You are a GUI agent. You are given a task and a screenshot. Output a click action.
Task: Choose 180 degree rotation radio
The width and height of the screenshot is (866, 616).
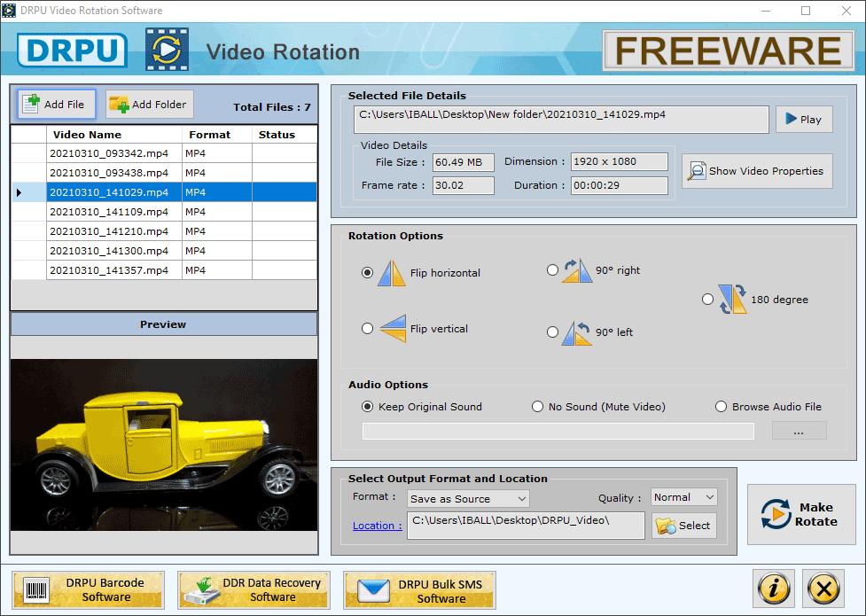click(x=707, y=300)
